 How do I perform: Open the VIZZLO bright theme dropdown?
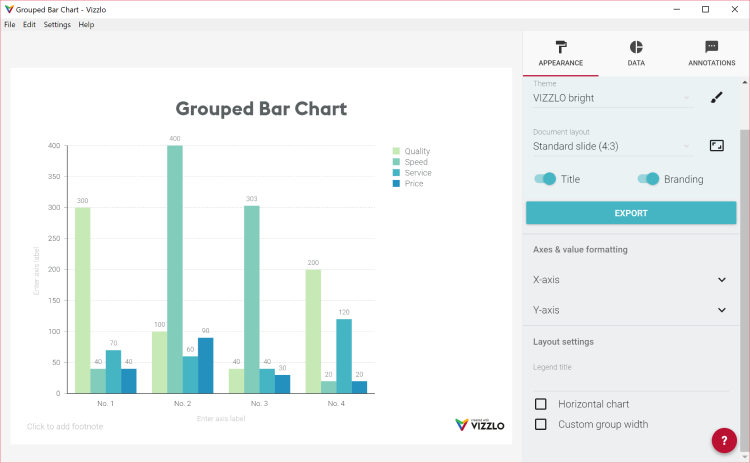[x=611, y=98]
